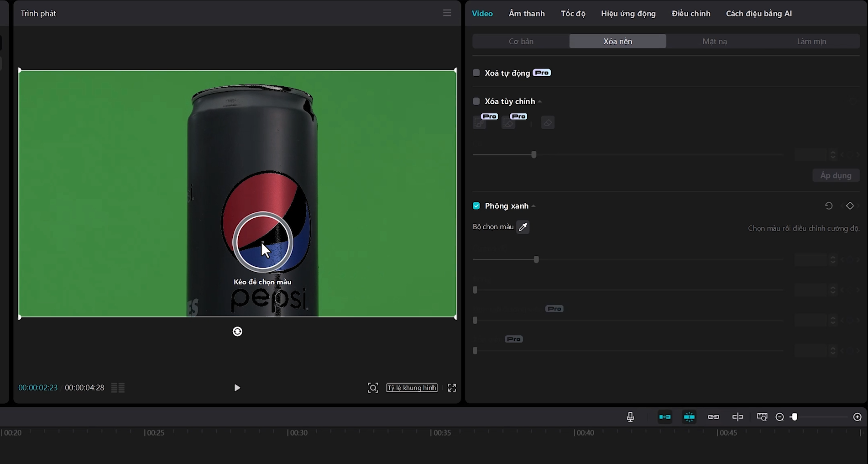The height and width of the screenshot is (464, 868).
Task: Click the zoom in timeline icon
Action: tap(858, 417)
